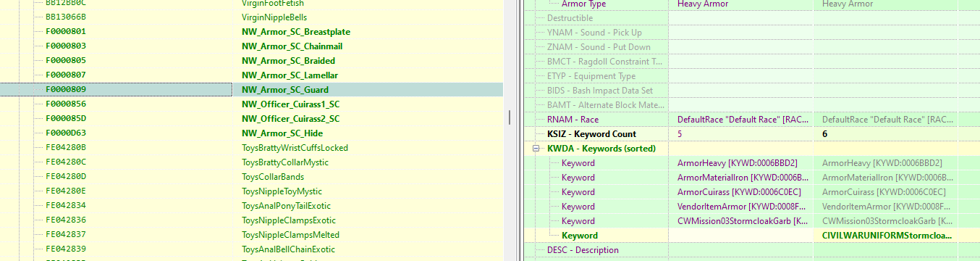980x261 pixels.
Task: Click the BMCT - Ragdoll Constraint row
Action: [x=605, y=61]
